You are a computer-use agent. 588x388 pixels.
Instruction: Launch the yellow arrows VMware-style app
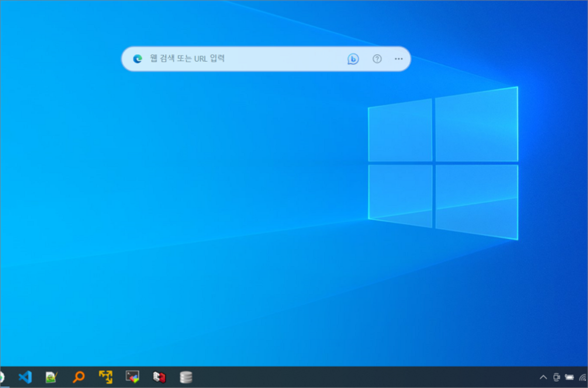[x=106, y=377]
